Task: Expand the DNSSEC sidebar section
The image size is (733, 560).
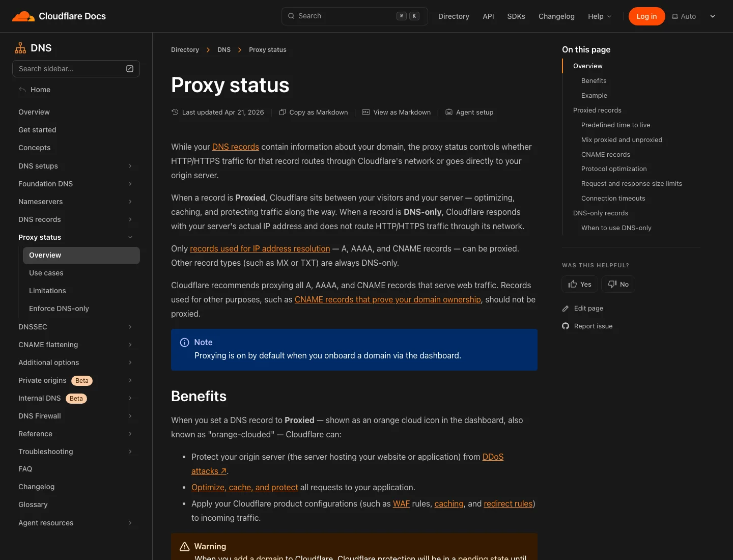Action: 130,327
